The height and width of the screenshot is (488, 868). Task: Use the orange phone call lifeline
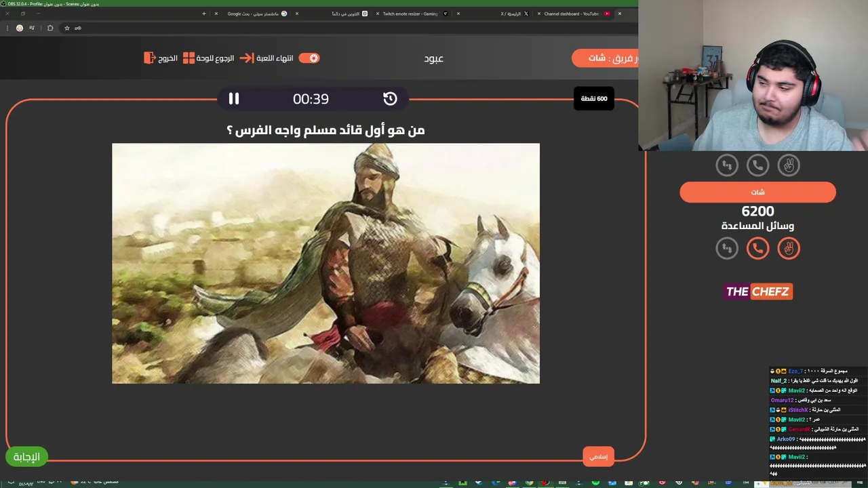tap(757, 249)
